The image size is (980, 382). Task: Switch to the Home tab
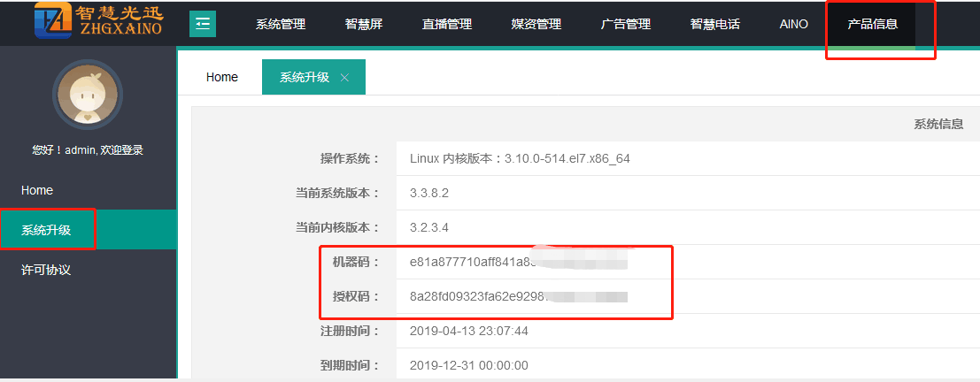pos(222,78)
